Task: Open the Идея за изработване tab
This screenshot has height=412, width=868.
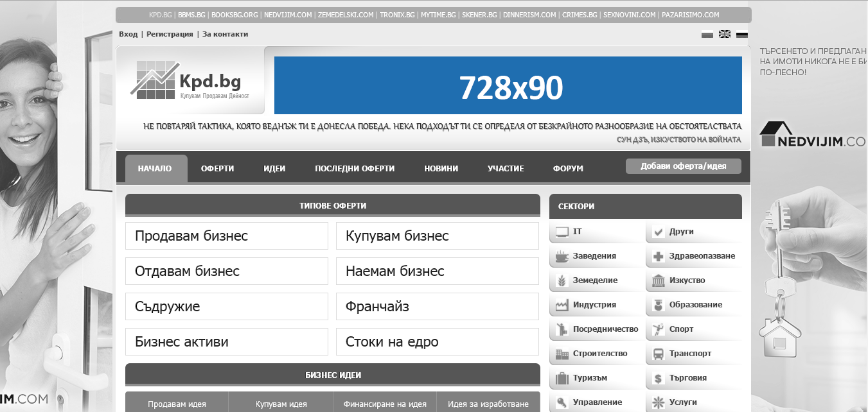Action: coord(488,404)
